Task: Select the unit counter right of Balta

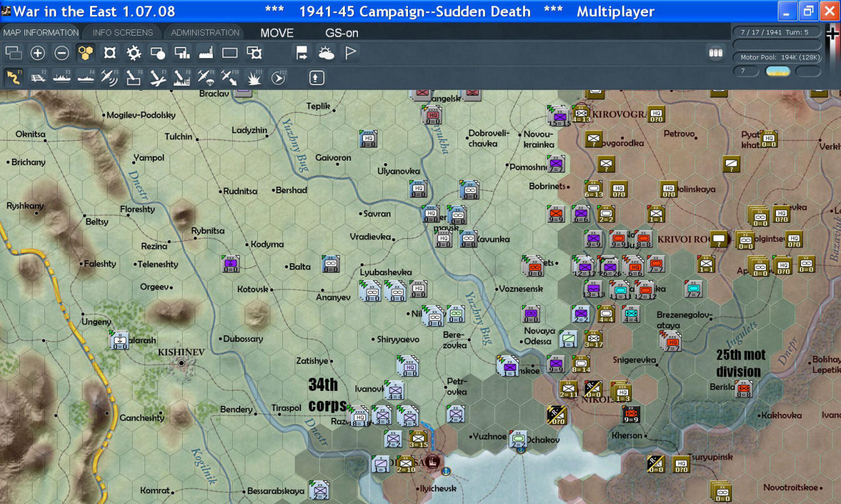Action: 330,264
